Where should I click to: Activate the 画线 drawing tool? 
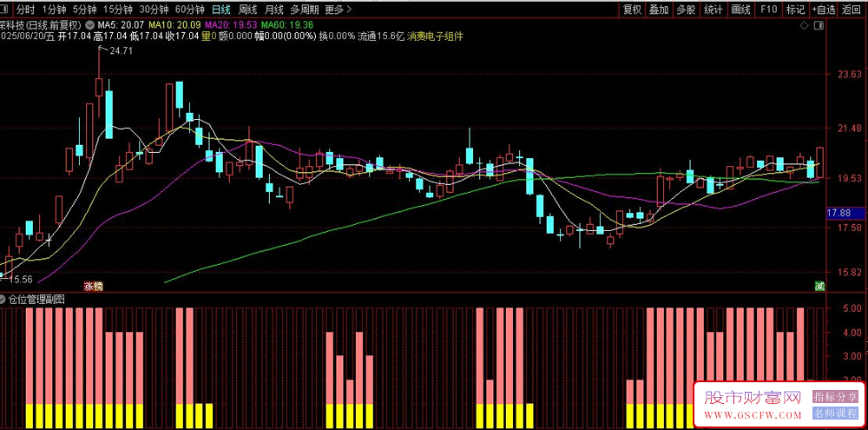coord(740,10)
